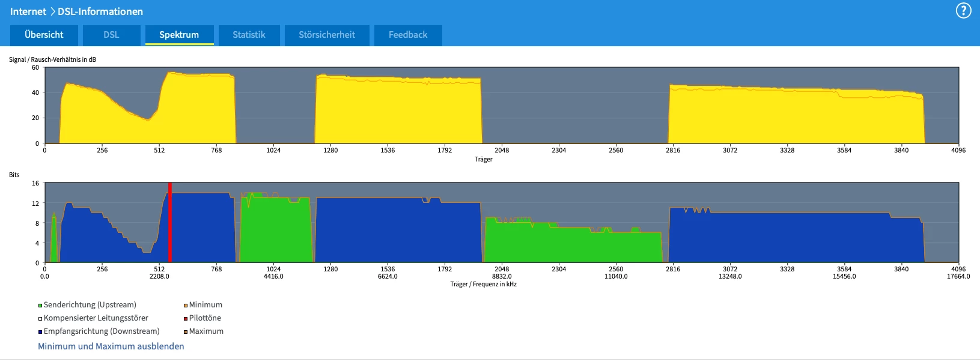Click the white Kompensierter Leitungsstörer legend swatch
Viewport: 980px width, 362px height.
click(40, 319)
